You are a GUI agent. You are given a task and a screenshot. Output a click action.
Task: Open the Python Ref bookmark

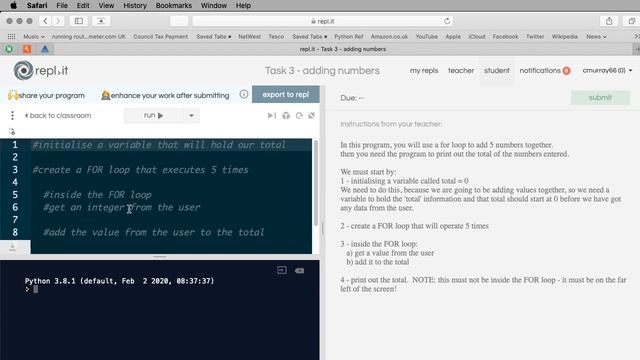[x=349, y=36]
